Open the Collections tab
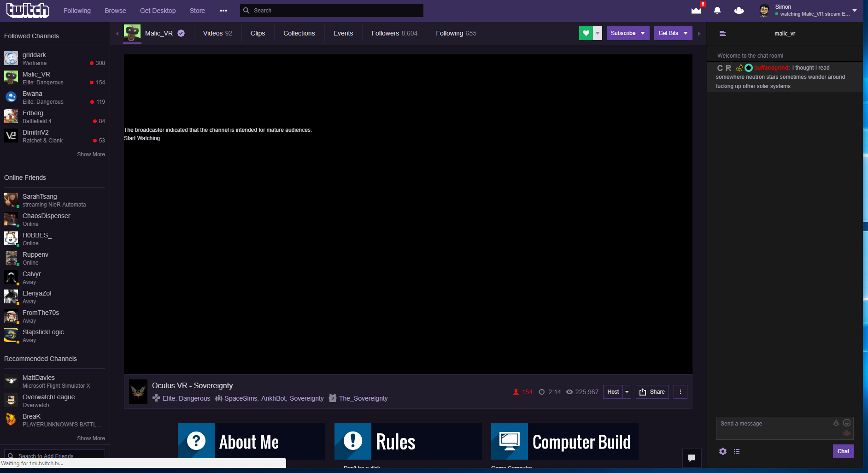 point(299,33)
